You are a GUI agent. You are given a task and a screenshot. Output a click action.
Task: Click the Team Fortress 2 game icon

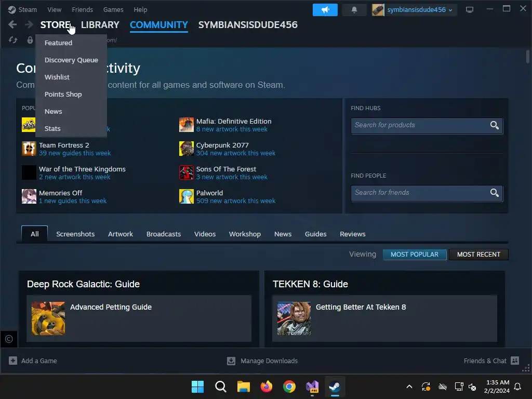(29, 149)
